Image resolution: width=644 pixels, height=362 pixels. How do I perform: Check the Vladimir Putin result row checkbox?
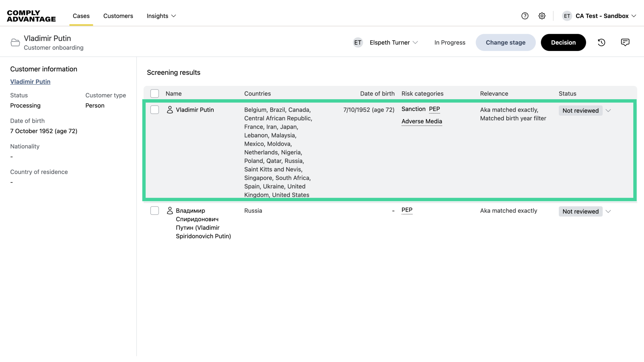[155, 110]
